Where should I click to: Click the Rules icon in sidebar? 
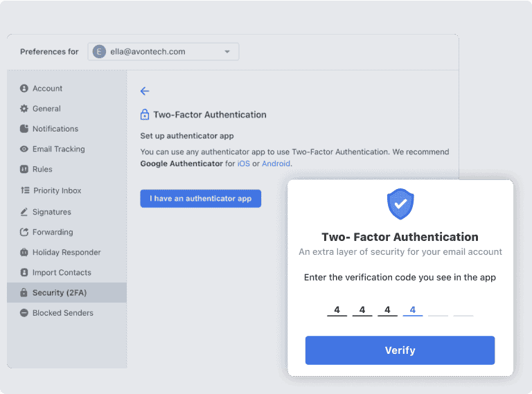(x=24, y=169)
